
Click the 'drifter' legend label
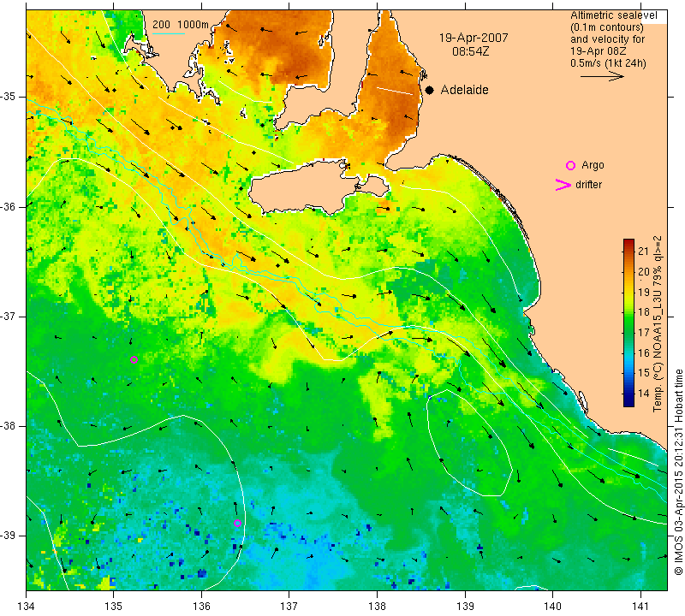(588, 185)
